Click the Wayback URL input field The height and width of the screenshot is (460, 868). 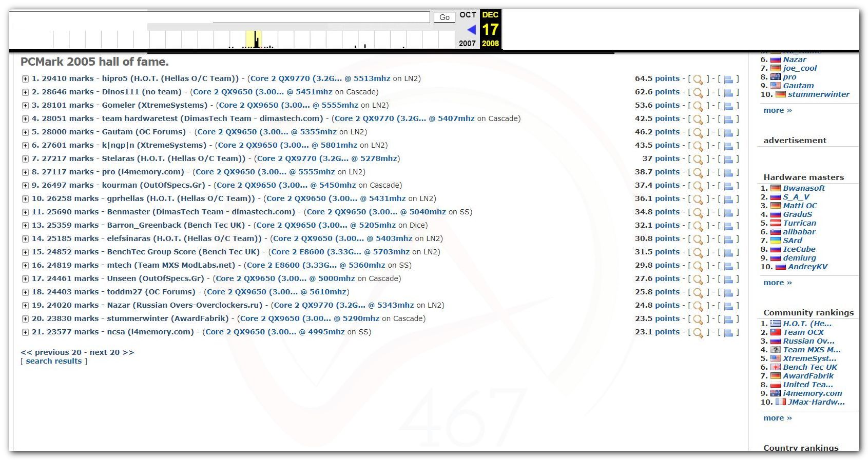[321, 17]
